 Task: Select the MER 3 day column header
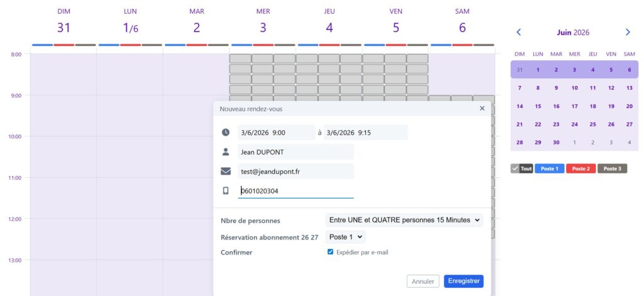(x=263, y=21)
